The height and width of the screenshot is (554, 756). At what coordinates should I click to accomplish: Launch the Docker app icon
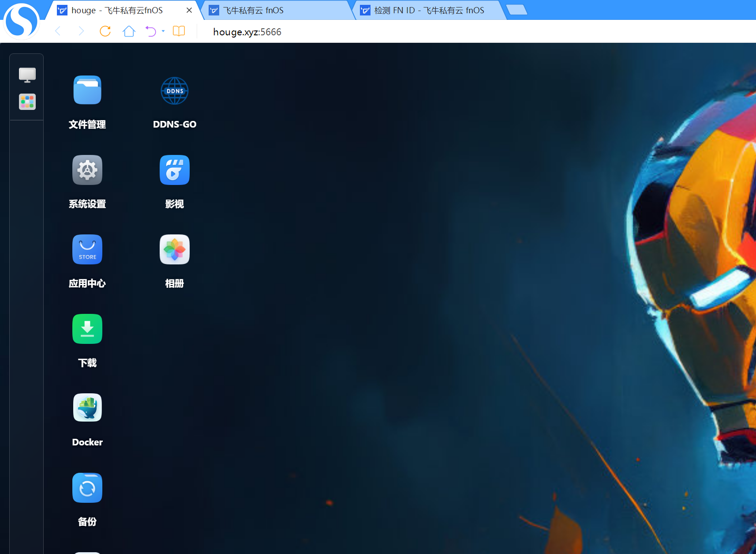87,408
